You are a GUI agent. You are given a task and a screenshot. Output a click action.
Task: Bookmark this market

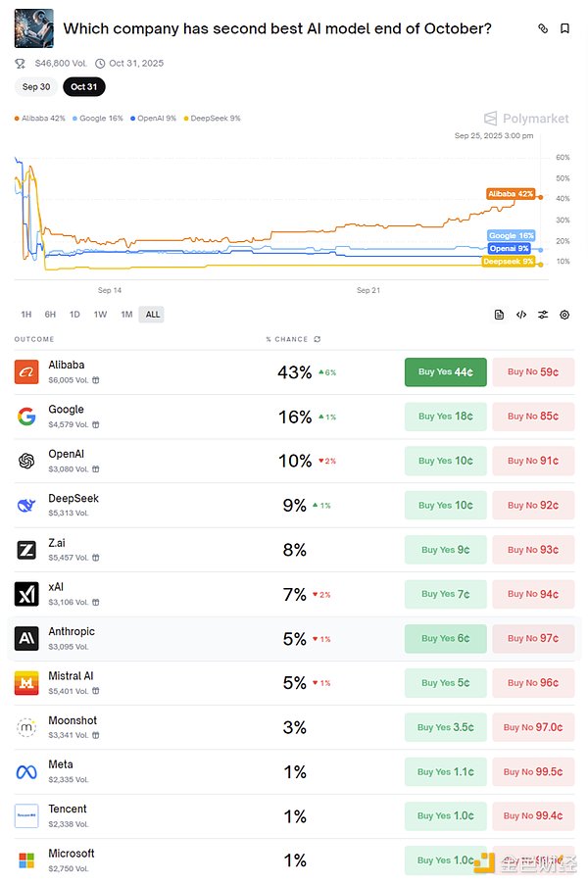click(564, 28)
